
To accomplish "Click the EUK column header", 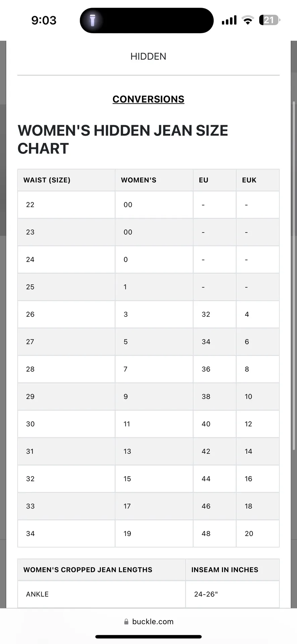I will 249,180.
